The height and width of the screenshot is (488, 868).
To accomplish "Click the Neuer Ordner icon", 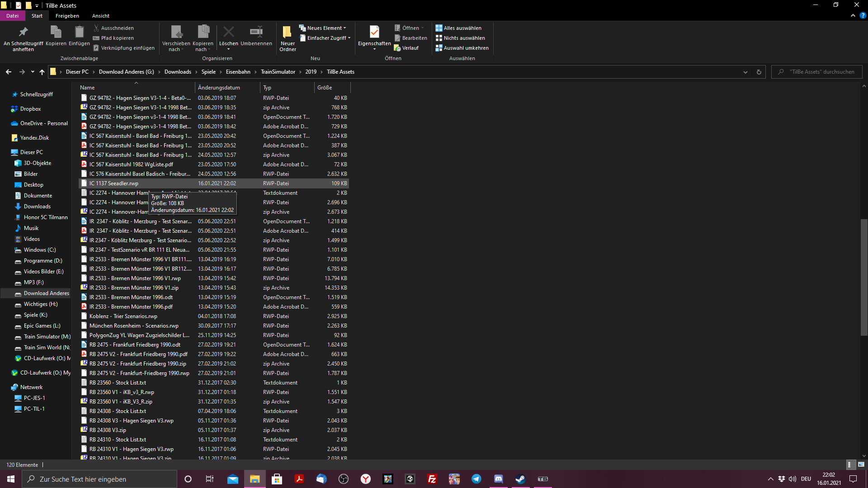I will (288, 32).
